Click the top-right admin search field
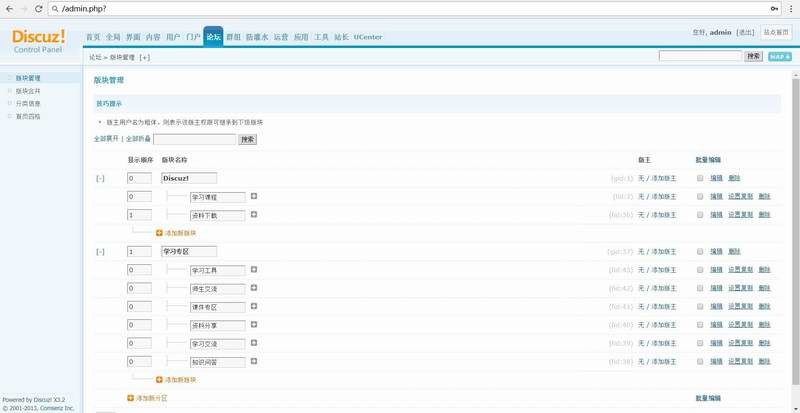This screenshot has width=800, height=413. 700,56
